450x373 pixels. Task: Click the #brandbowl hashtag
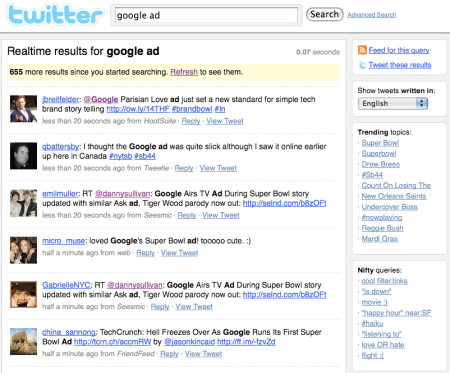coord(192,109)
